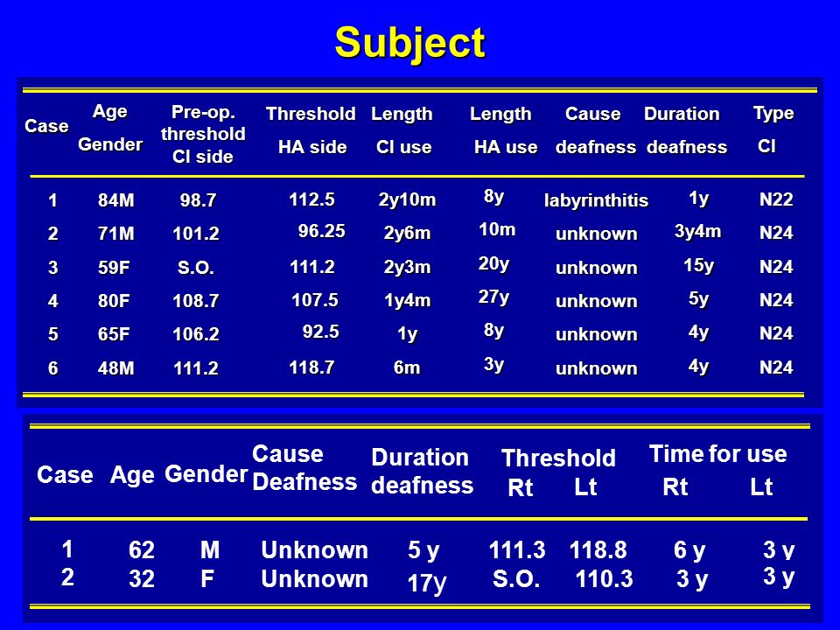This screenshot has height=630, width=840.
Task: Select the 'Length CI use' column header
Action: coord(402,130)
